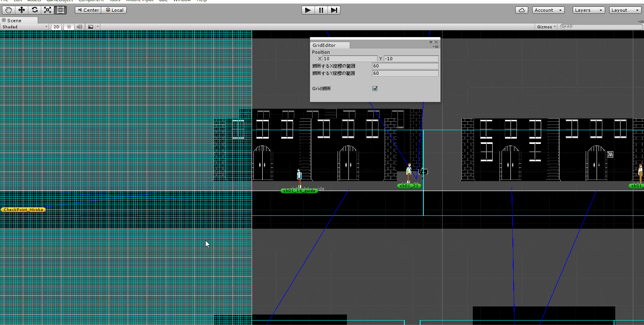Image resolution: width=644 pixels, height=325 pixels.
Task: Click the 描画するY座標の範囲 label
Action: pyautogui.click(x=334, y=73)
